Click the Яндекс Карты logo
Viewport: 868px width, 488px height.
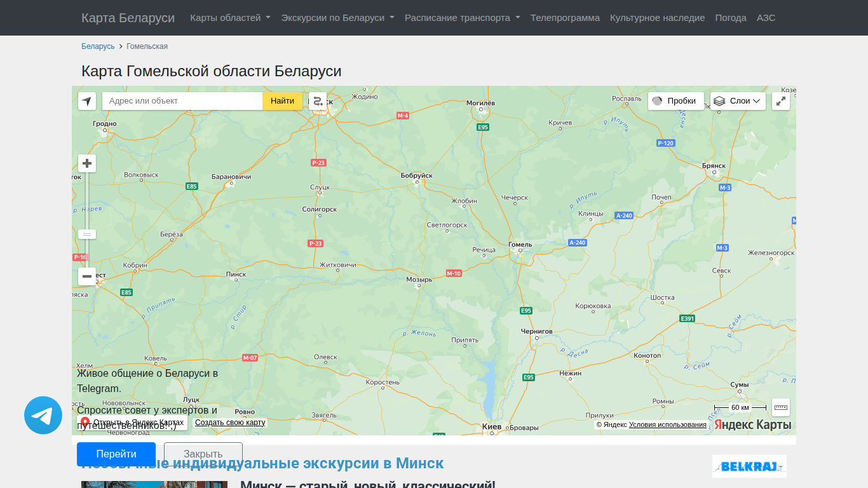(753, 424)
